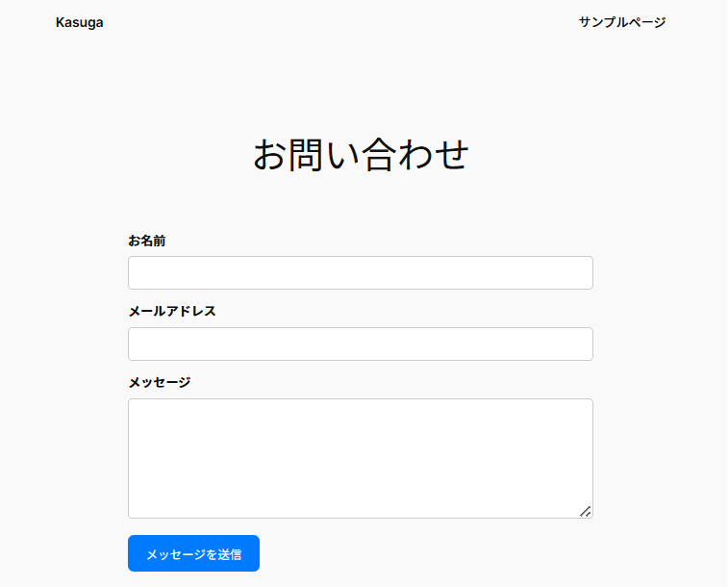Click the お名前 text field
Viewport: 728px width, 587px height.
pos(360,272)
